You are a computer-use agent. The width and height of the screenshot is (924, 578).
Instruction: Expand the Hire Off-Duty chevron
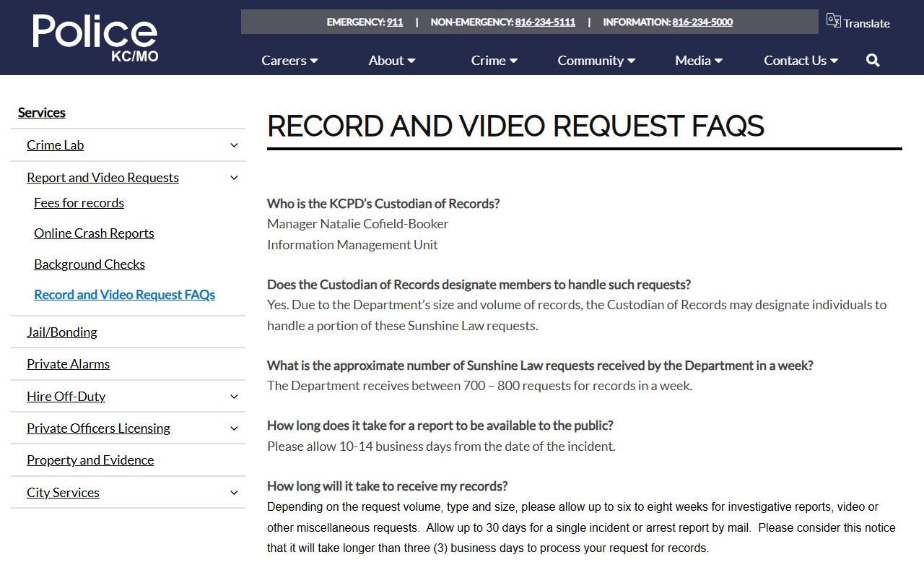234,397
